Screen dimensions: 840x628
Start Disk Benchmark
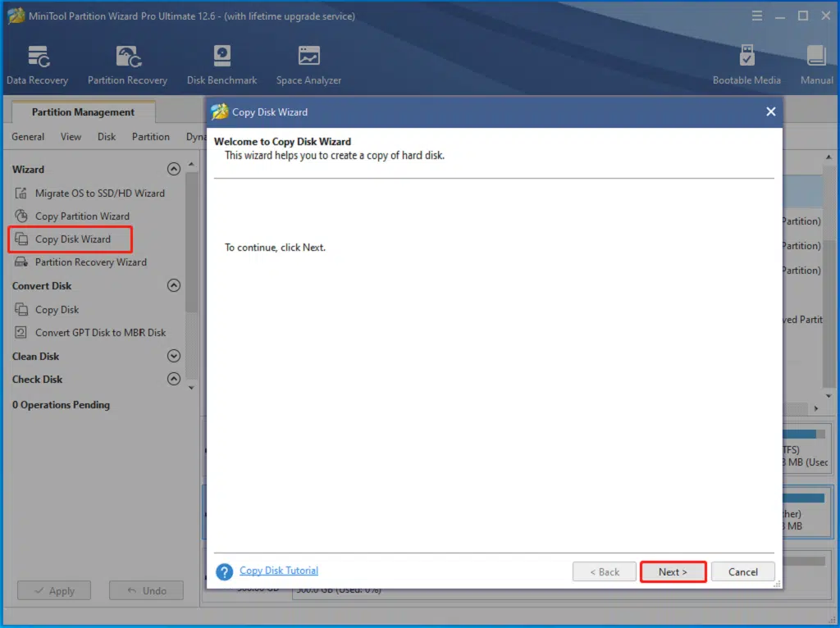click(x=221, y=66)
